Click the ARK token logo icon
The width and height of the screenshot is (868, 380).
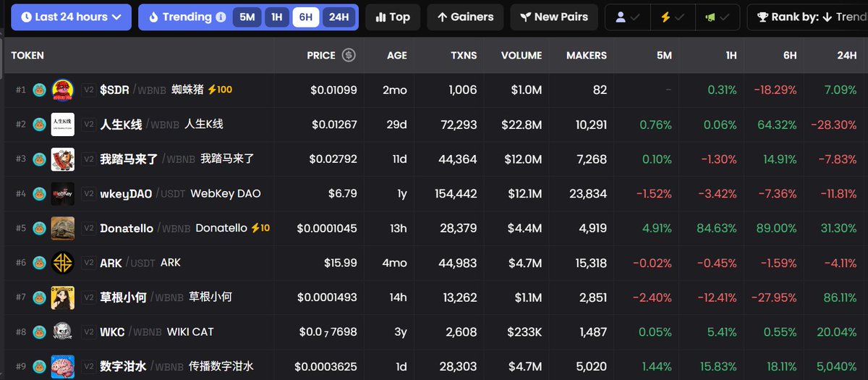point(63,263)
